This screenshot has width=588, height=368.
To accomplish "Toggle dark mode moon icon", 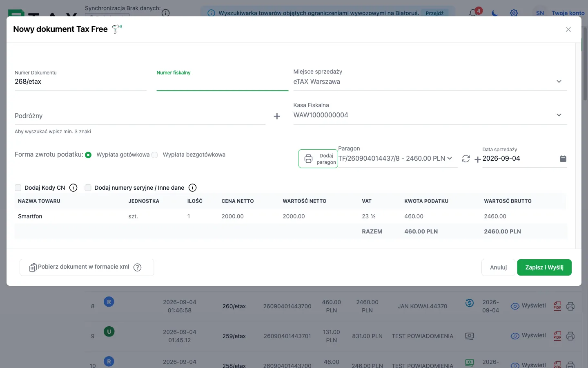I will tap(495, 13).
